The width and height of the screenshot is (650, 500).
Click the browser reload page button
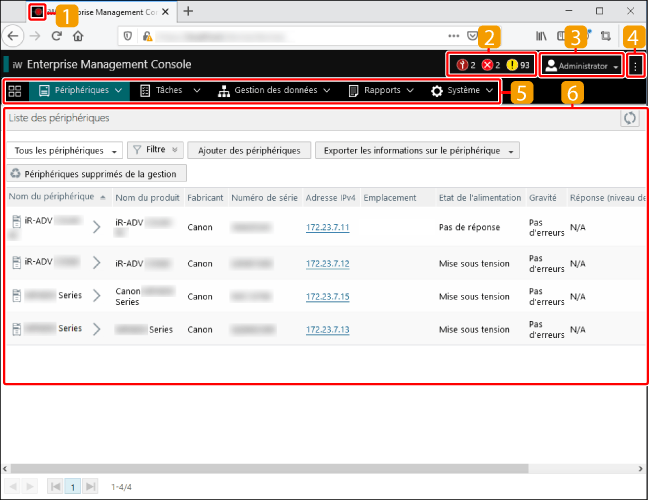(x=56, y=35)
